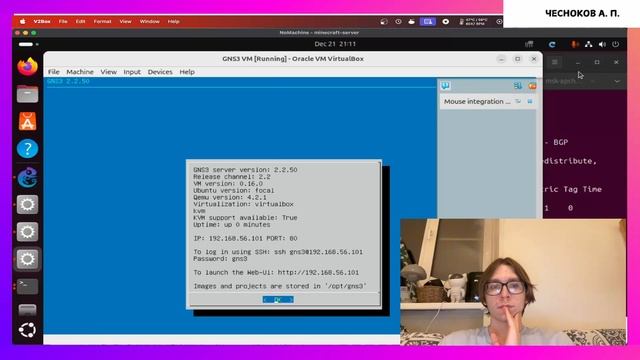Image resolution: width=640 pixels, height=360 pixels.
Task: Open the terminal window hamburger menu
Action: coord(555,62)
